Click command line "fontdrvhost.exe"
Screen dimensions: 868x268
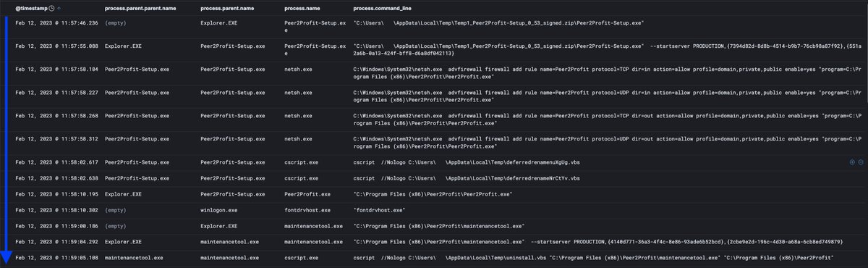379,209
